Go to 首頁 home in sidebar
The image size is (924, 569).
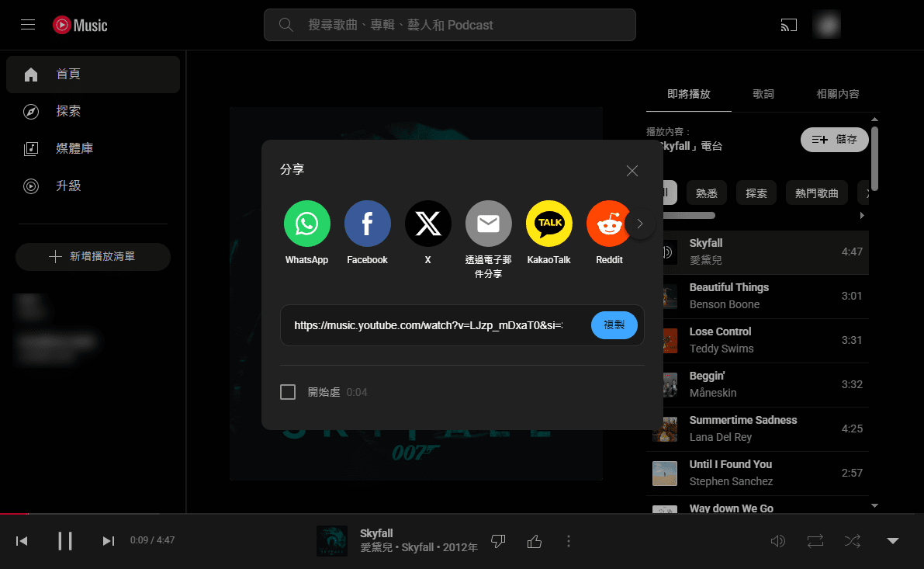[93, 75]
